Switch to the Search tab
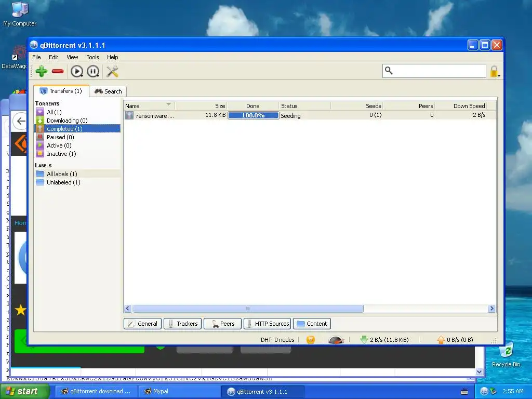532x399 pixels. pos(108,91)
